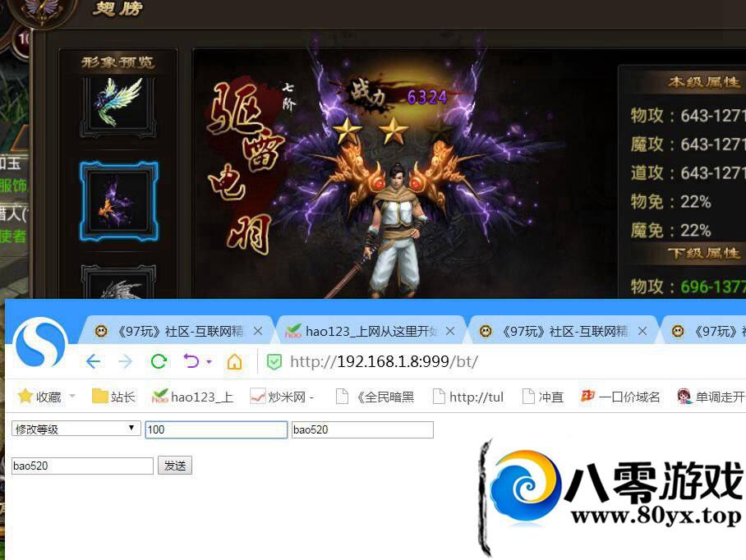Reload the page with green refresh icon

pos(159,362)
